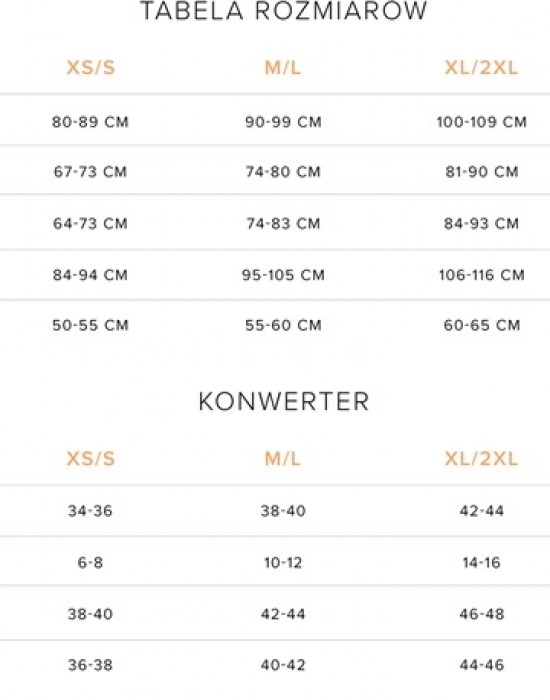
Task: Click the 106-116 CM cell
Action: (x=482, y=275)
